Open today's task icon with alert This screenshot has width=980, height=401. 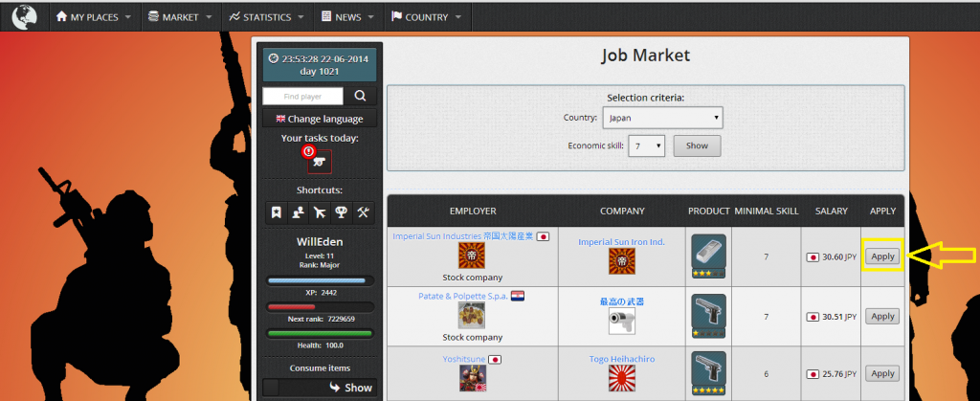[319, 162]
